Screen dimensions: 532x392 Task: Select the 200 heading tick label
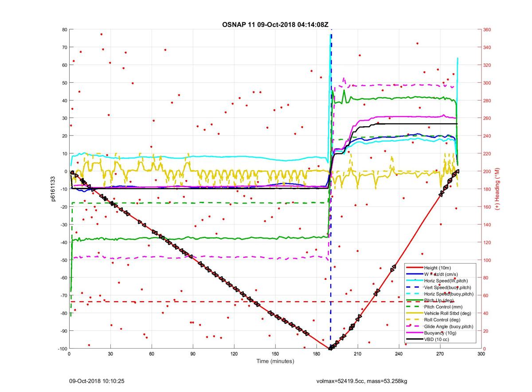coord(487,171)
